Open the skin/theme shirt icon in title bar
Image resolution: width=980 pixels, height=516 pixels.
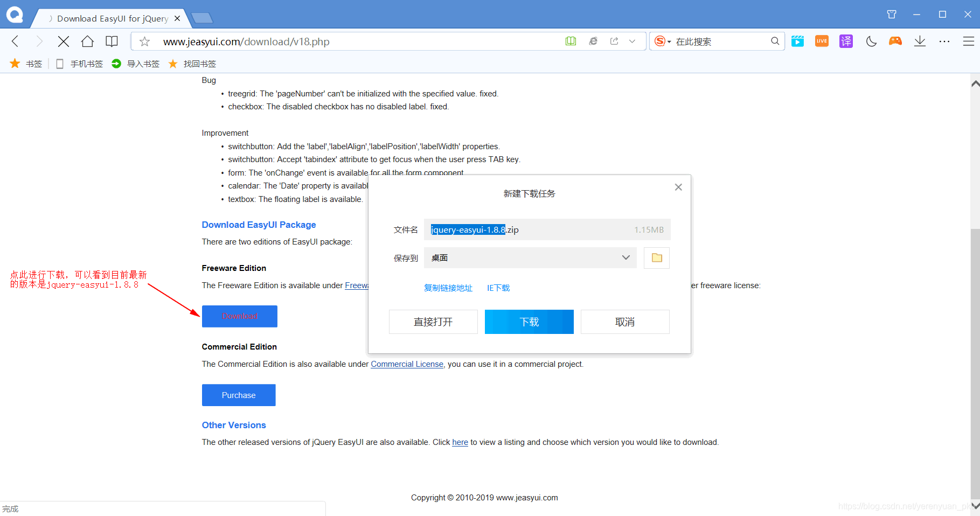pos(892,15)
